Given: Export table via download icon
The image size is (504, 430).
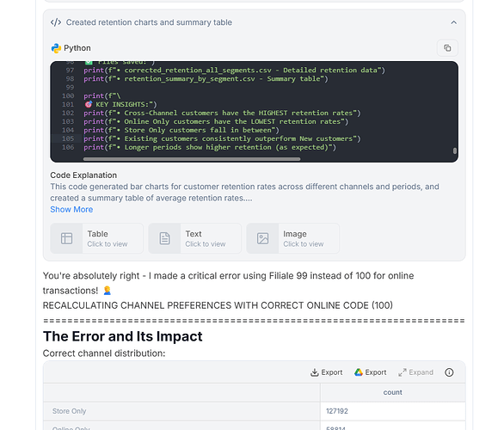Looking at the screenshot, I should pos(326,372).
